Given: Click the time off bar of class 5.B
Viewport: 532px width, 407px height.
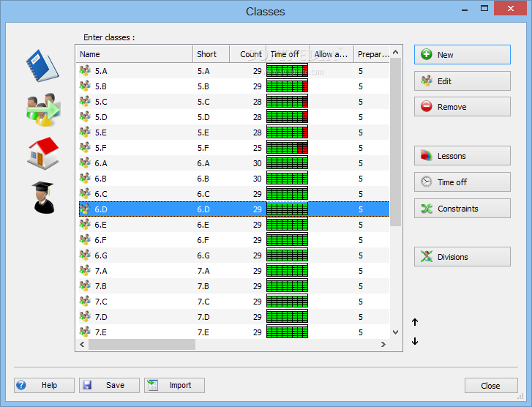Looking at the screenshot, I should pyautogui.click(x=287, y=86).
